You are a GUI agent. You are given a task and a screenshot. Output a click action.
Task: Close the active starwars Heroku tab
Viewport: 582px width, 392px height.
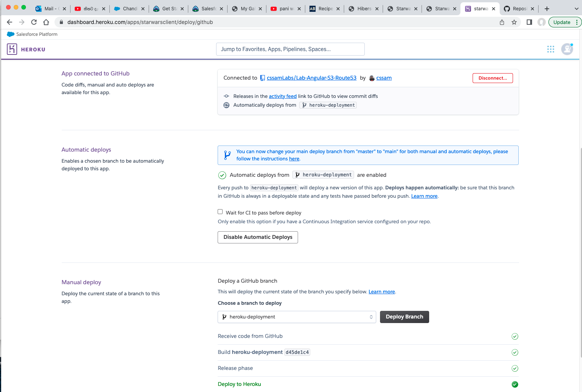click(x=494, y=9)
